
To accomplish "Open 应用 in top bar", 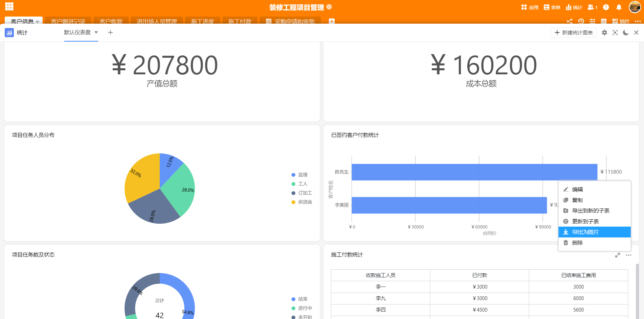I will point(530,7).
